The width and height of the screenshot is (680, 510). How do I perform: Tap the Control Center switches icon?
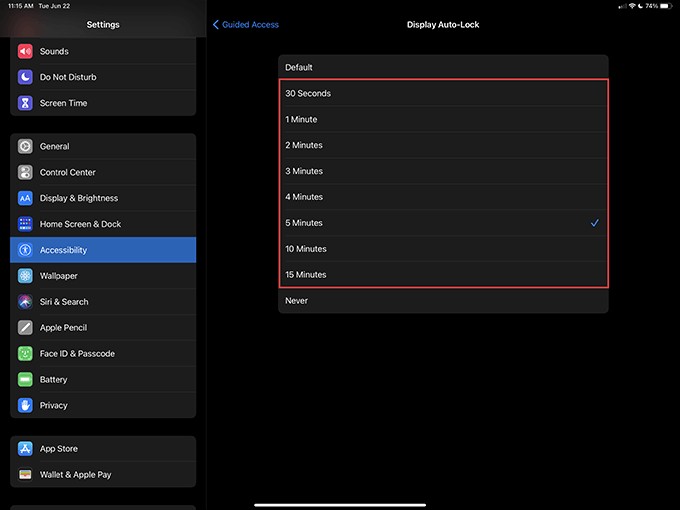pos(25,173)
